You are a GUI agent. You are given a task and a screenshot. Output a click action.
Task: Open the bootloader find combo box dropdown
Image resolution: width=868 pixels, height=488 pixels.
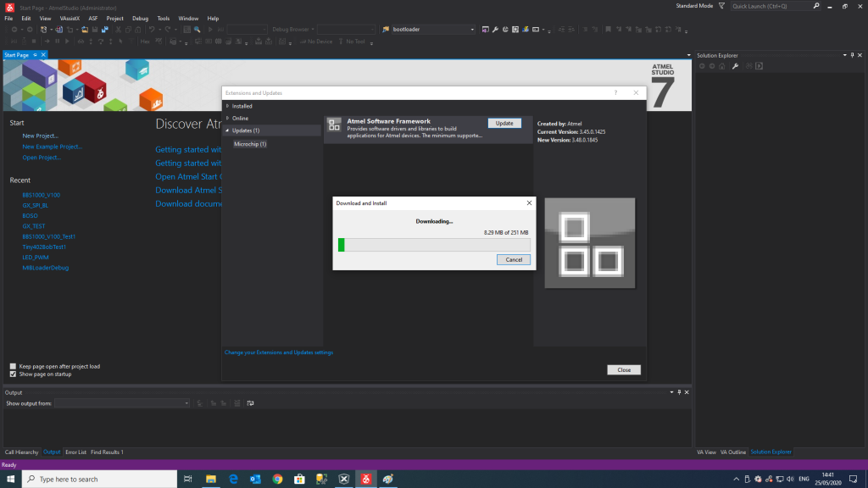[472, 30]
